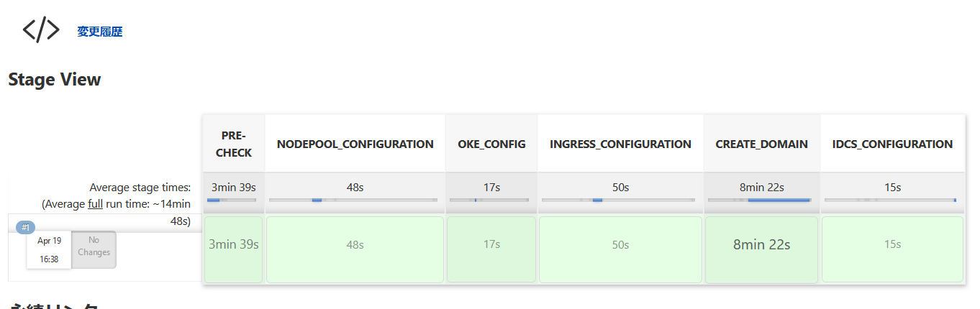Open the NODEPOOL_CONFIGURATION 48s stage cell
980x309 pixels.
click(x=355, y=244)
